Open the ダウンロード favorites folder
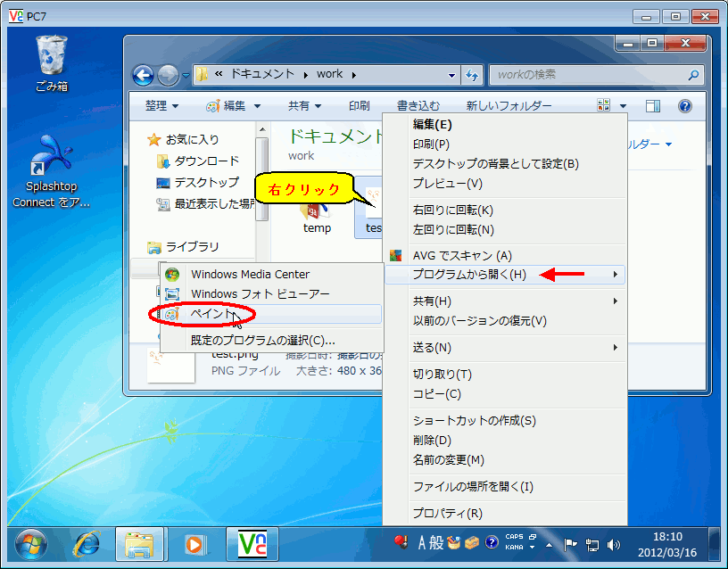 206,161
